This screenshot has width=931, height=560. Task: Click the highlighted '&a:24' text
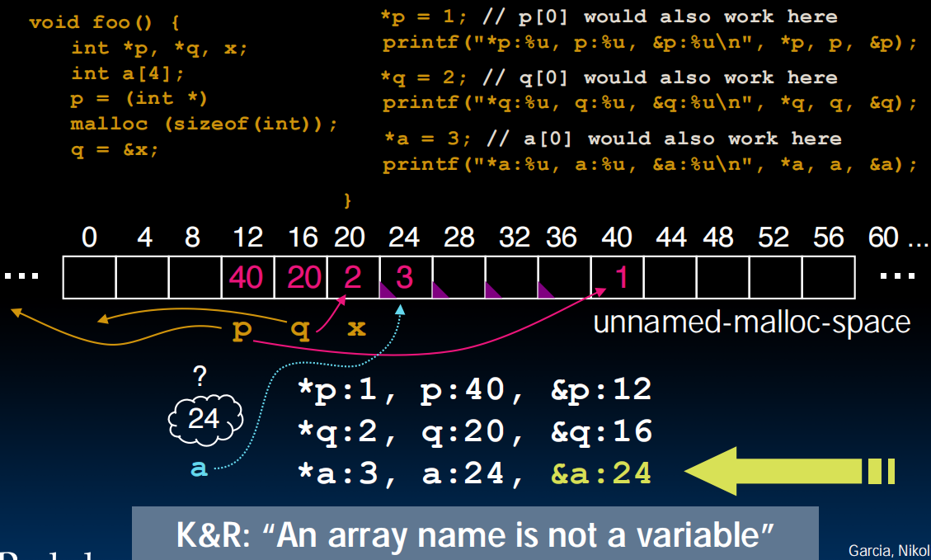pos(601,474)
